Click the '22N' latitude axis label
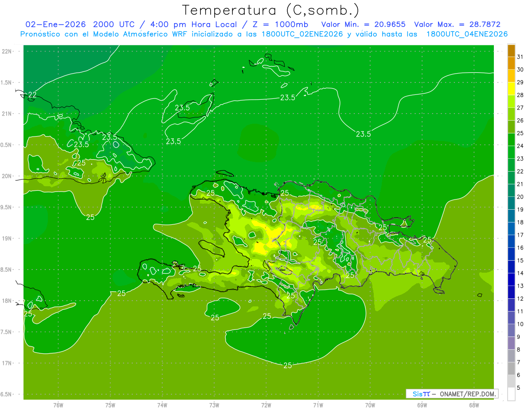532x411 pixels. pos(7,51)
